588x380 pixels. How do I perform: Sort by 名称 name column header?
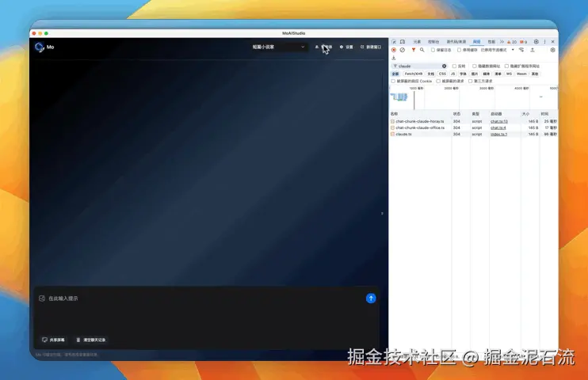[420, 113]
